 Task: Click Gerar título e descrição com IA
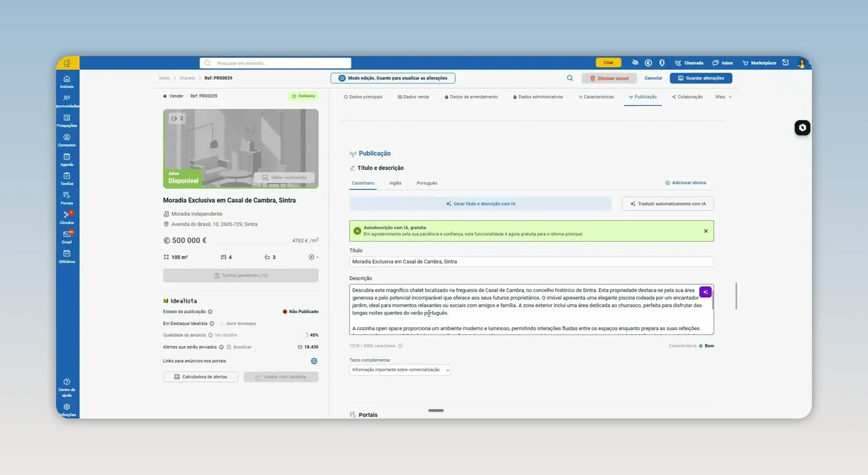tap(481, 204)
